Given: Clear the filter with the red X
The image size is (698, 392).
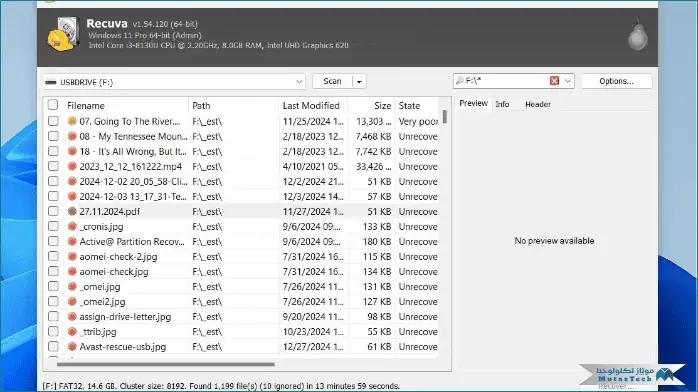Looking at the screenshot, I should pos(554,81).
